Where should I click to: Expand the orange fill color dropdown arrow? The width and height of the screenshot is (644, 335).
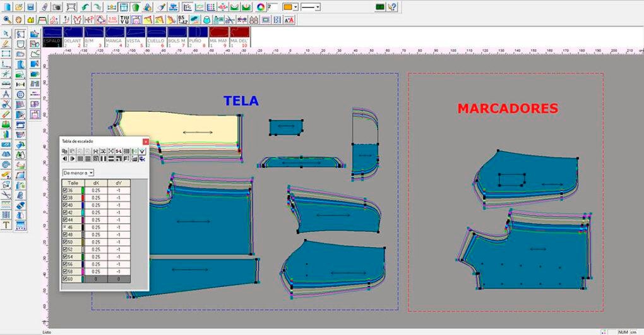(x=296, y=7)
